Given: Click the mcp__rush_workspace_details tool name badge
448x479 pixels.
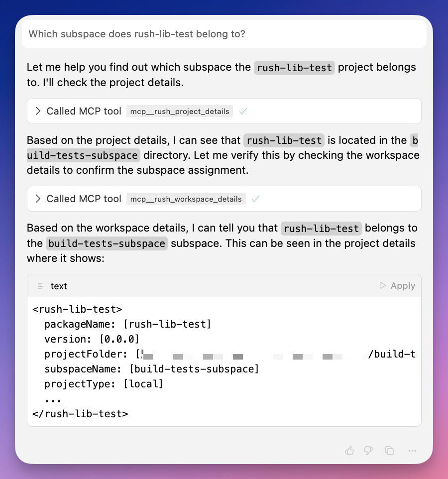Looking at the screenshot, I should point(186,199).
